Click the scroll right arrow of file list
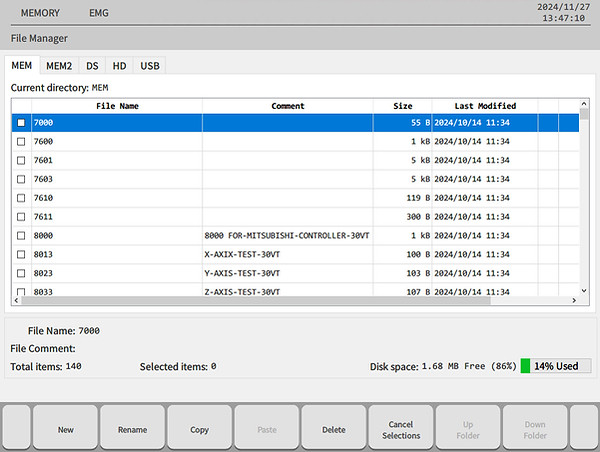Image resolution: width=600 pixels, height=452 pixels. pos(574,300)
